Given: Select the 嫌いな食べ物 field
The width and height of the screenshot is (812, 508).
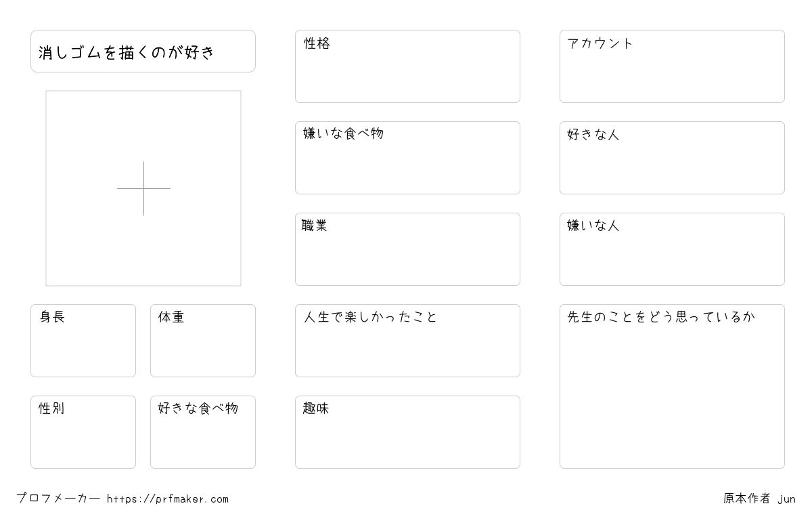Looking at the screenshot, I should click(x=407, y=158).
